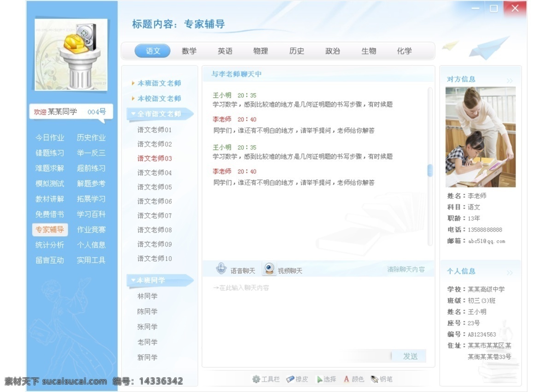Minimize the window

pos(476,8)
